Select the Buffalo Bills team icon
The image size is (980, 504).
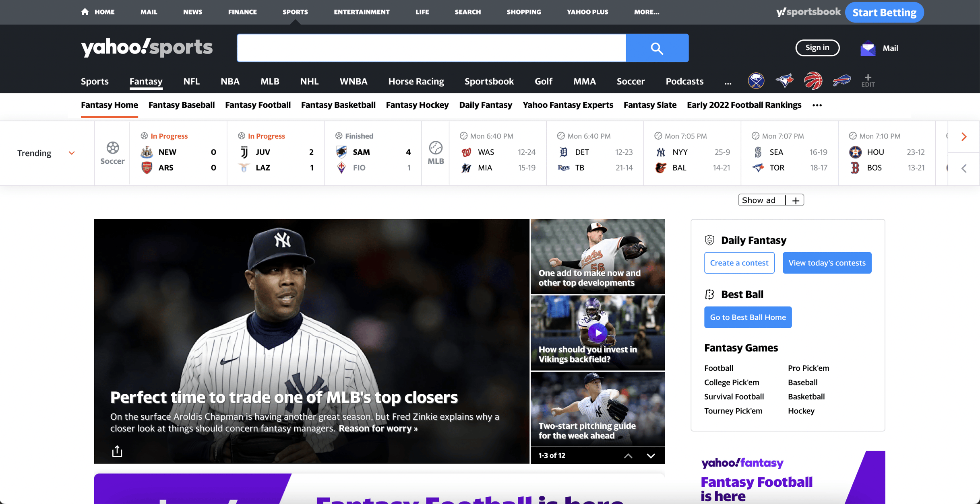(841, 81)
